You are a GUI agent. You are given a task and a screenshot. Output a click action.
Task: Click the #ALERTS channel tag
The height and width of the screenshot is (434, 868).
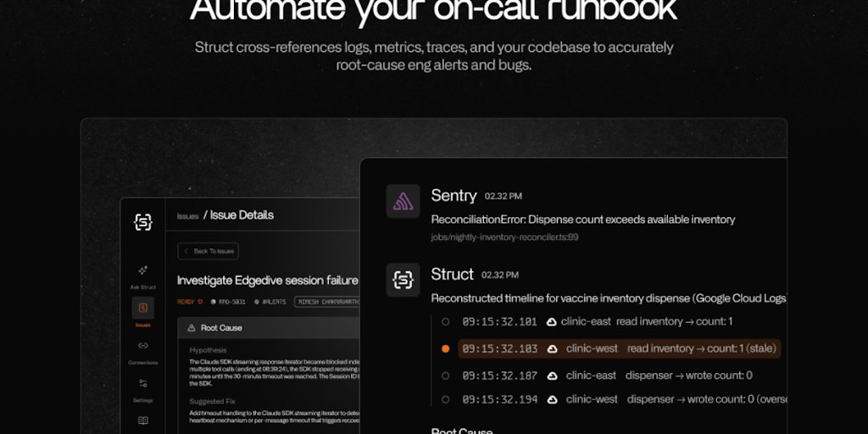[270, 302]
